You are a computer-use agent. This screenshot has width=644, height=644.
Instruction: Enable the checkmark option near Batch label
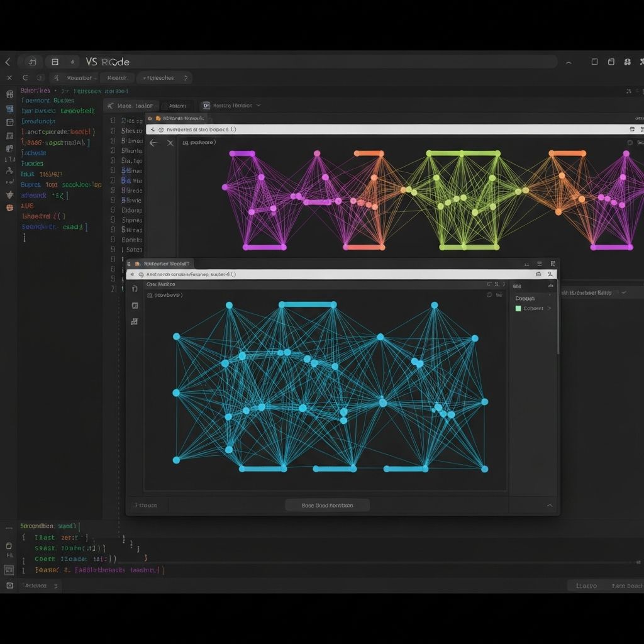point(623,292)
